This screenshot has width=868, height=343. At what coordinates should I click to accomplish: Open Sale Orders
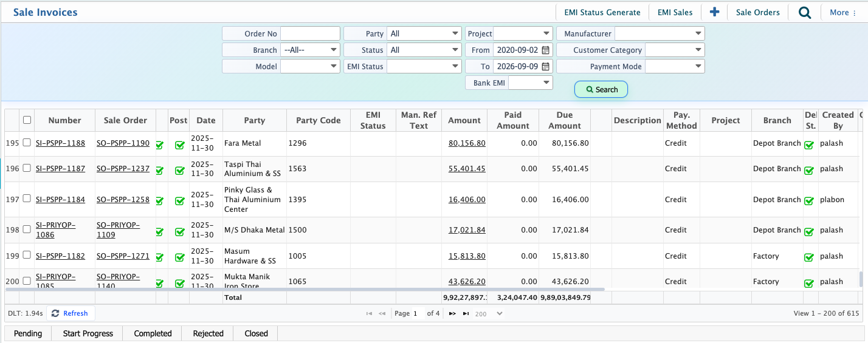(758, 12)
